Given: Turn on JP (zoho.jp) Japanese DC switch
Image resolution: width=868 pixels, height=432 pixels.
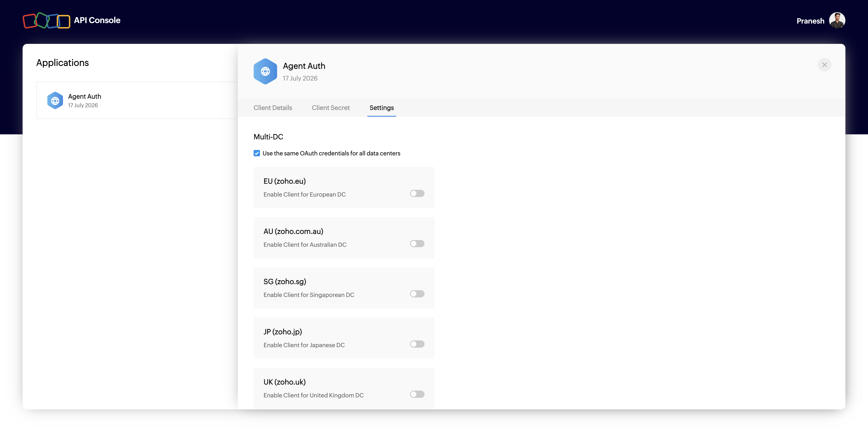Looking at the screenshot, I should click(x=417, y=344).
